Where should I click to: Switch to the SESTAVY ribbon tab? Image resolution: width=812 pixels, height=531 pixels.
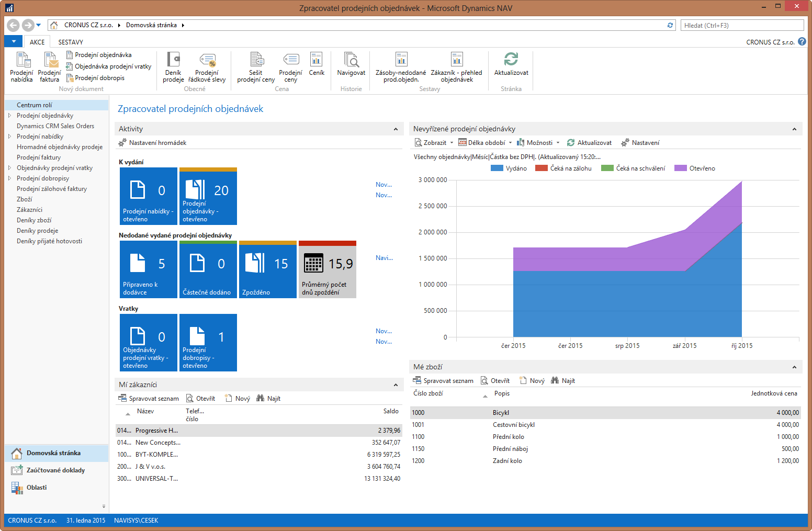71,42
